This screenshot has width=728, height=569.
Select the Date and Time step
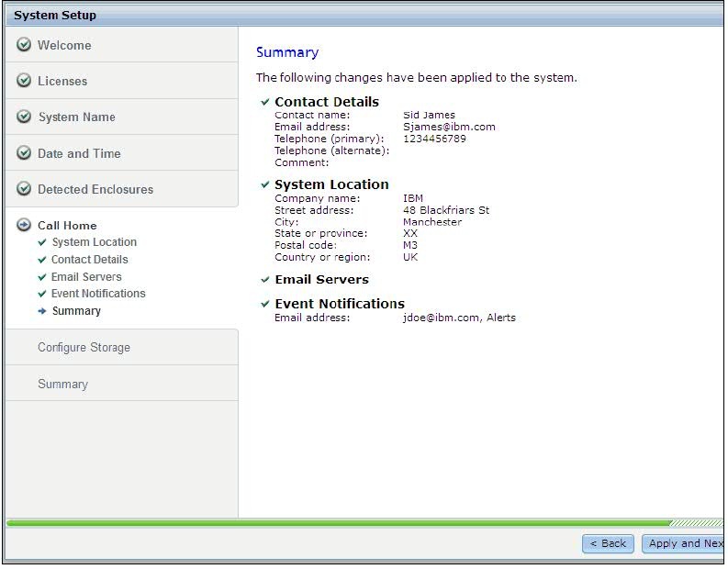122,153
